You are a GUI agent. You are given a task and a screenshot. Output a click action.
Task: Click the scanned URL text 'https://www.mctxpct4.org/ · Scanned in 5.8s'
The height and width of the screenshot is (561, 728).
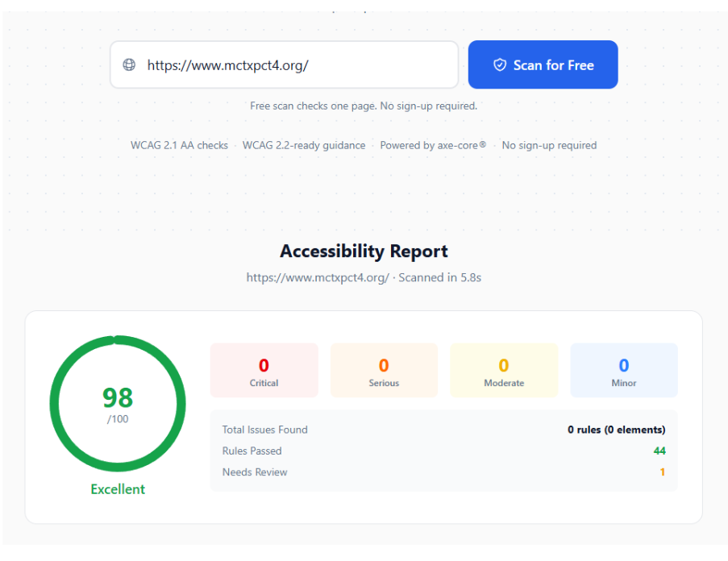click(364, 277)
